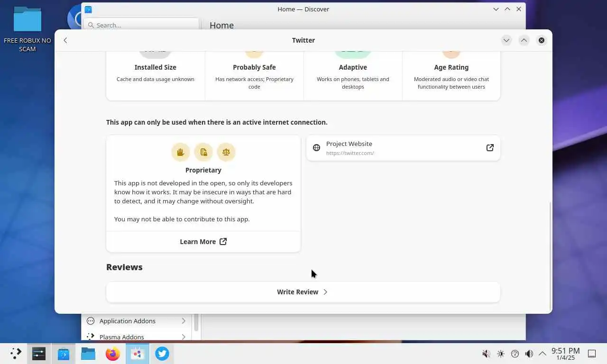
Task: Click Write Review button
Action: click(x=303, y=292)
